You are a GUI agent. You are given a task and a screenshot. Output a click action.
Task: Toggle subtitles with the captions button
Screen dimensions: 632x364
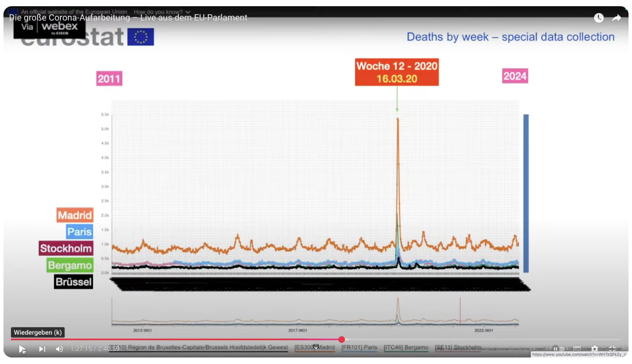577,349
